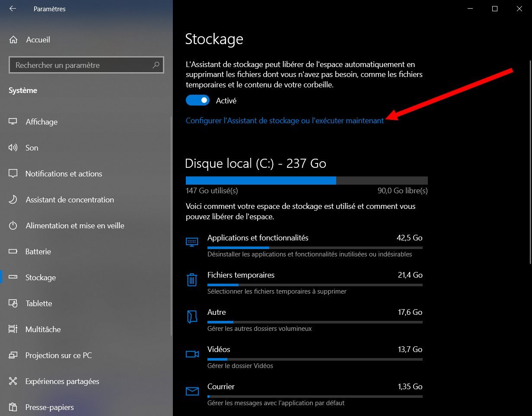
Task: Turn off the Assistant de stockage toggle
Action: 198,100
